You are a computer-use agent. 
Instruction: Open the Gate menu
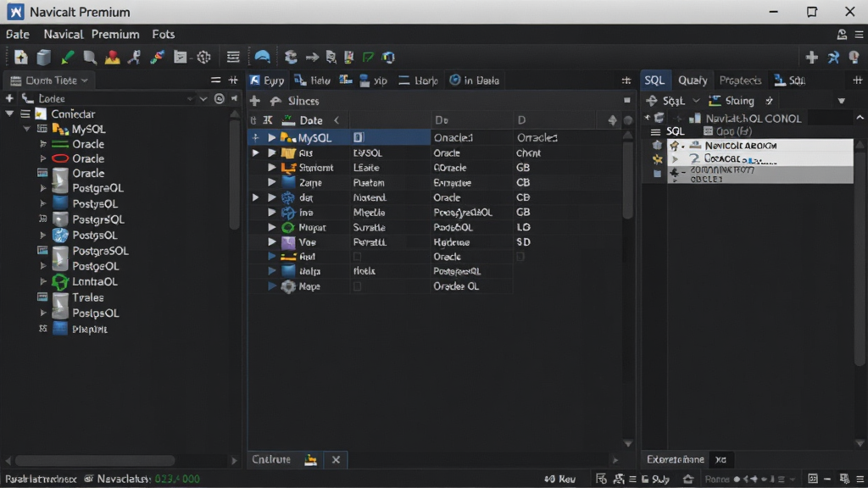[18, 34]
